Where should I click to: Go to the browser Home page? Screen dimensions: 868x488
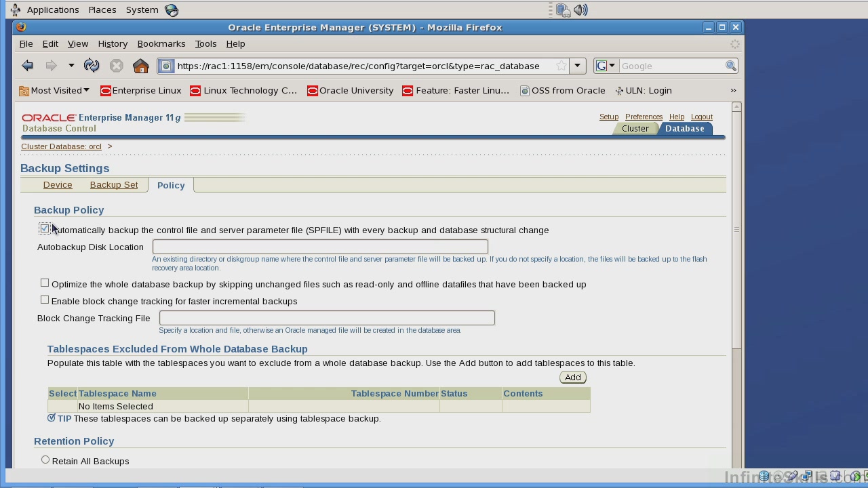pos(141,66)
